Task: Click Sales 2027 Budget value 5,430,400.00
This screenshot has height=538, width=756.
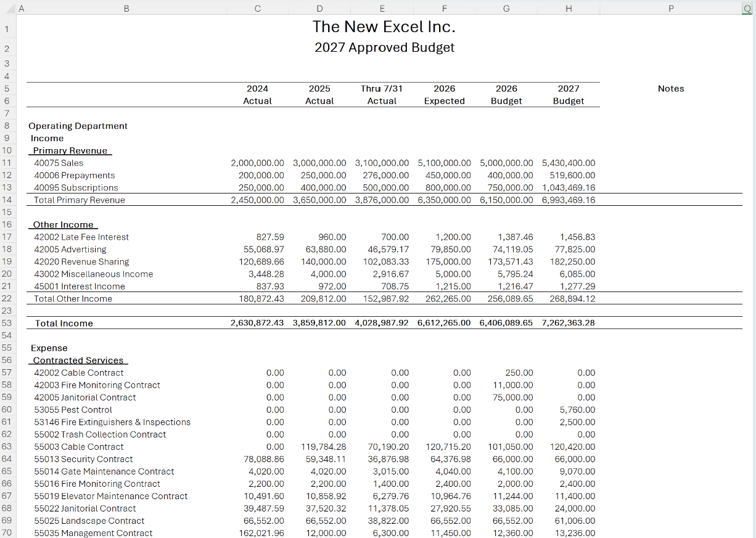Action: (x=569, y=163)
